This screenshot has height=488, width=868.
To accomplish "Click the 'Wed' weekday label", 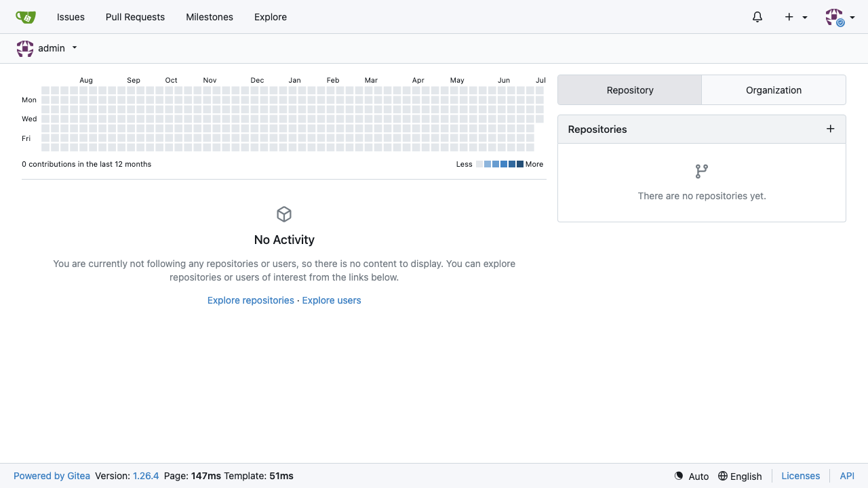I will point(29,119).
